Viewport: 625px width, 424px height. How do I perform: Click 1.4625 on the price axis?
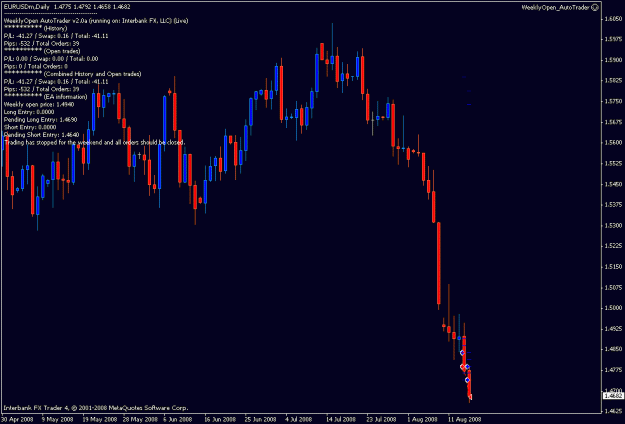[x=614, y=411]
